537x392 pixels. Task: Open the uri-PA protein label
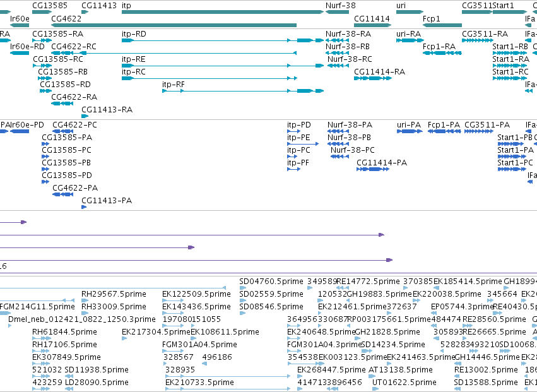pyautogui.click(x=409, y=125)
